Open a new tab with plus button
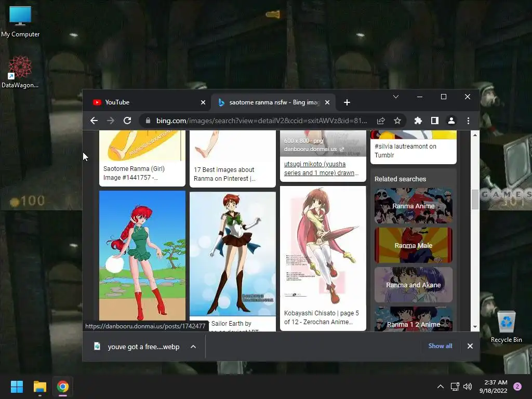 point(347,102)
